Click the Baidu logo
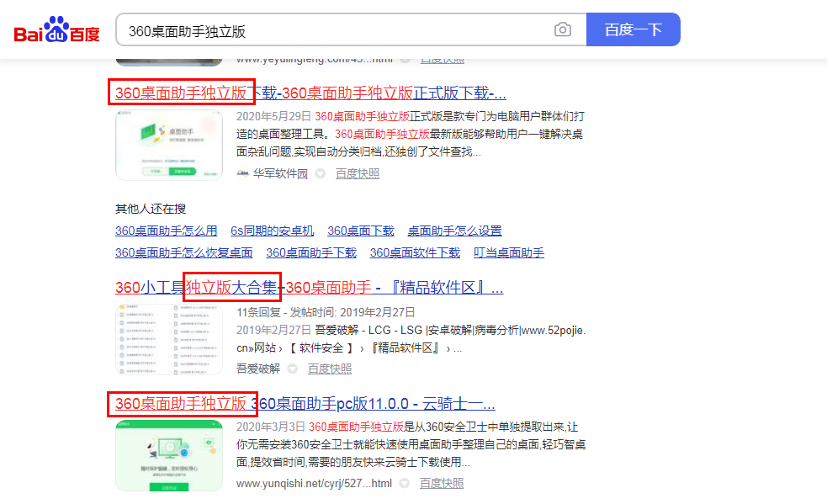The height and width of the screenshot is (504, 827). (56, 29)
